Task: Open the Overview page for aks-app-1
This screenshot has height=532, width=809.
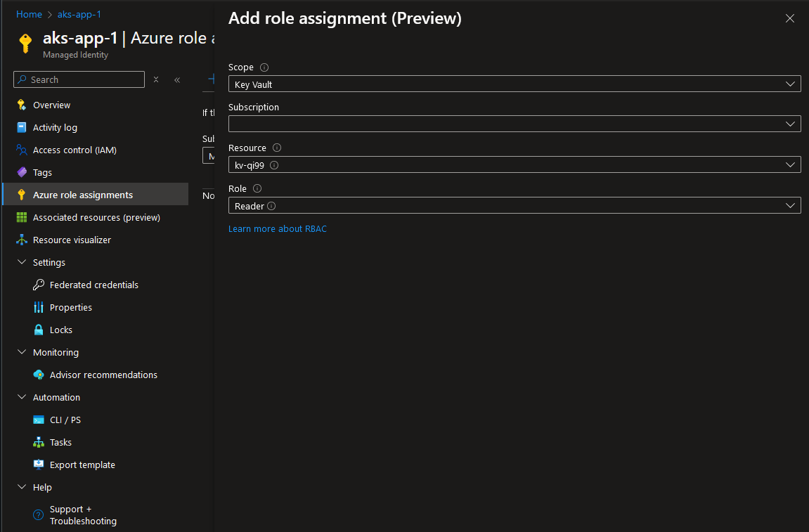Action: (x=53, y=105)
